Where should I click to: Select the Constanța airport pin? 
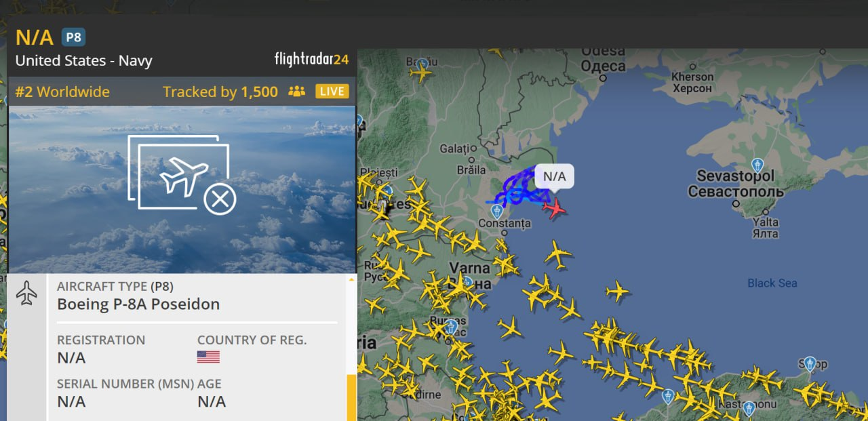(496, 210)
